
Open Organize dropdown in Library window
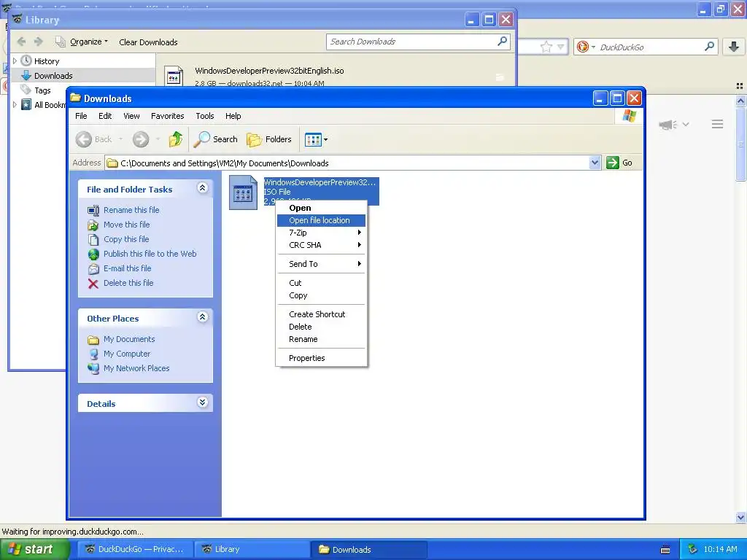(x=82, y=42)
